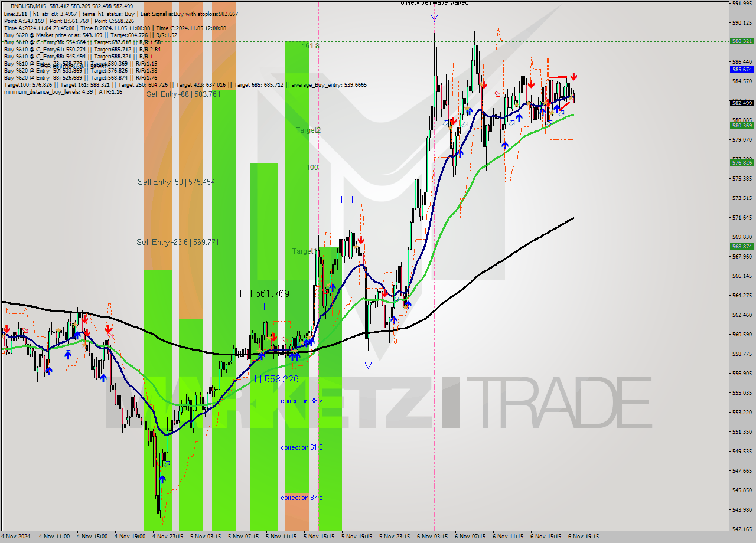
Task: Click the '161.8' Fibonacci label
Action: point(311,45)
